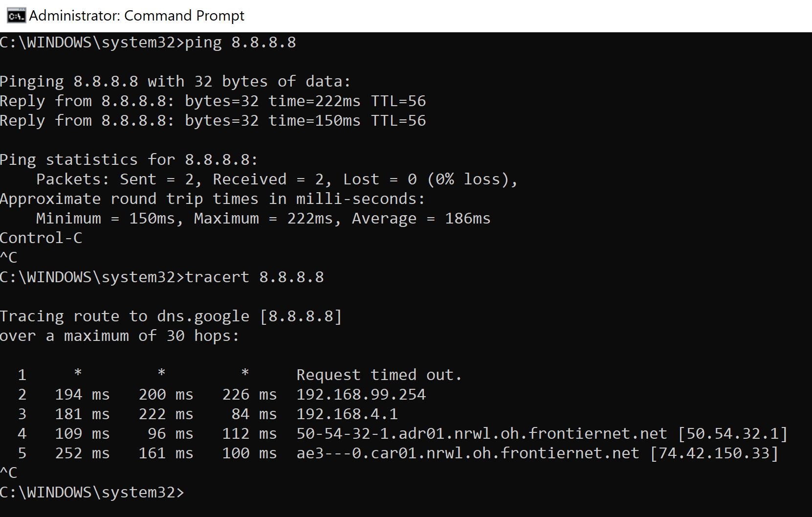The height and width of the screenshot is (517, 812).
Task: Click the car01.nrwl.oh.frontiernet.net hostname
Action: click(x=468, y=453)
